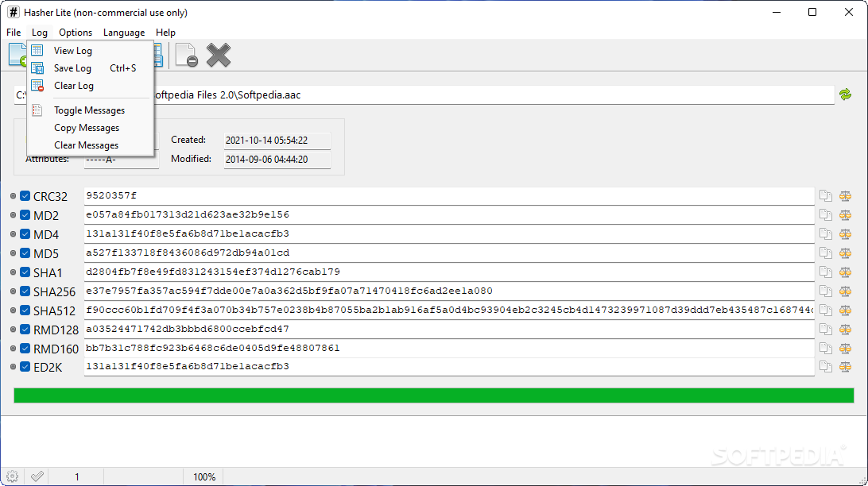Copy the ED2K hash value

tap(826, 367)
